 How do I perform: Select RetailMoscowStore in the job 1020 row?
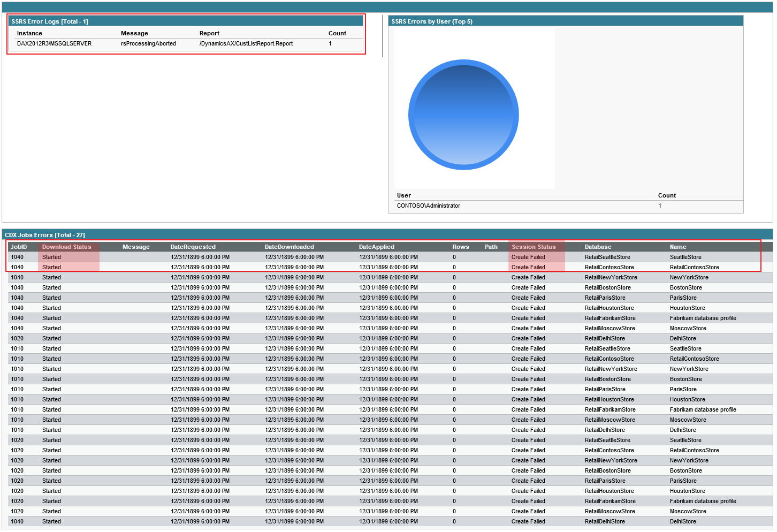click(x=610, y=511)
